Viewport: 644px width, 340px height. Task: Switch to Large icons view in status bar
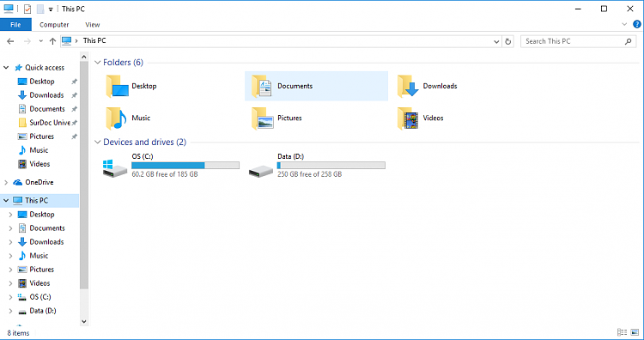coord(635,332)
